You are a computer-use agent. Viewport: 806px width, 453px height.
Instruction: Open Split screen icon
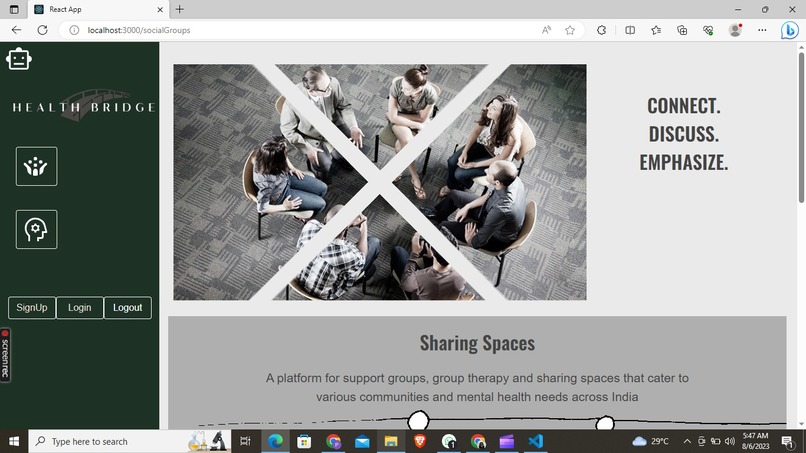pos(630,30)
